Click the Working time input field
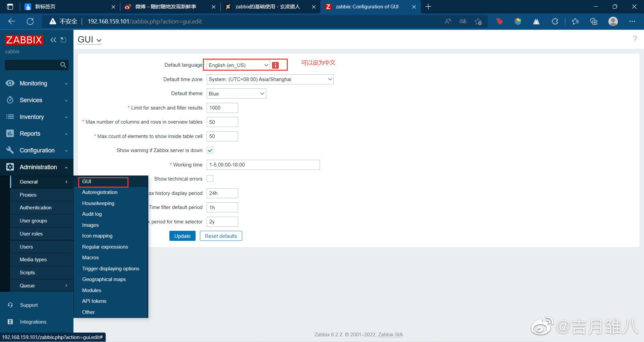644x342 pixels. [263, 165]
